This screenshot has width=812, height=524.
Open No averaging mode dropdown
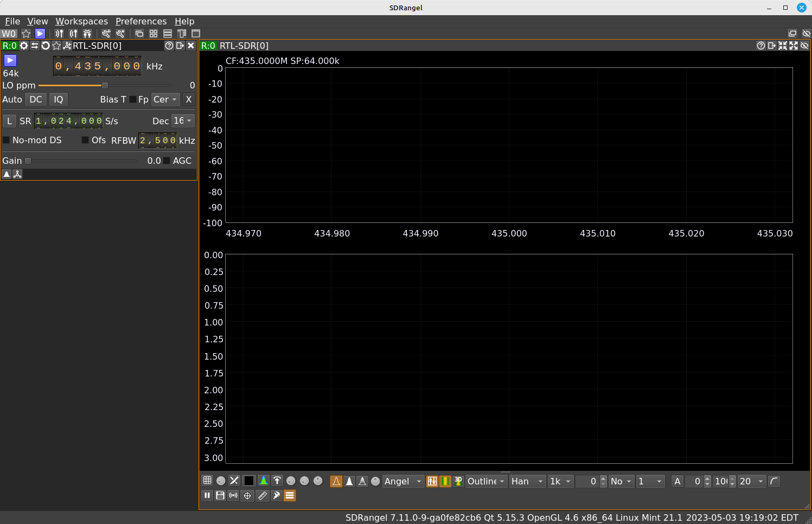621,481
